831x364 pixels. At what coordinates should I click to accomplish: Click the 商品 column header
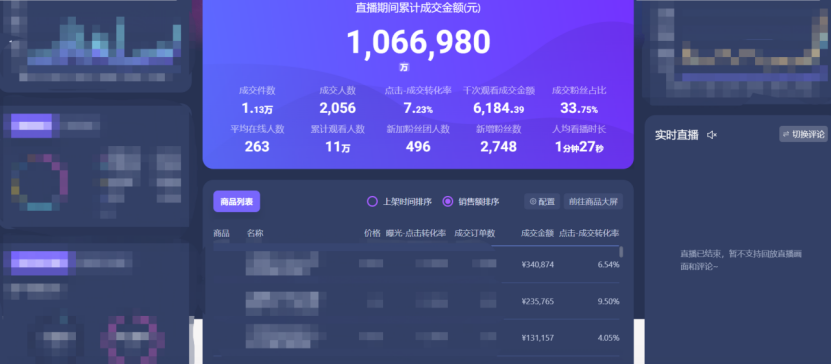pos(222,233)
